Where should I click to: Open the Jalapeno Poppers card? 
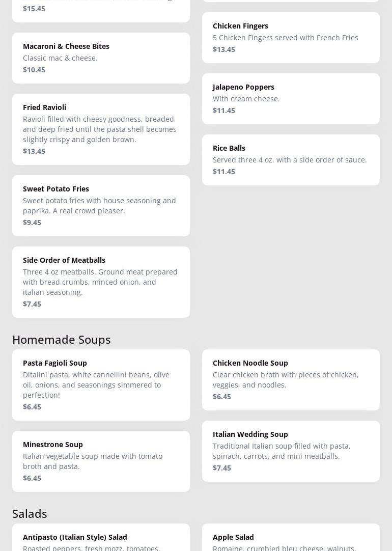pyautogui.click(x=291, y=98)
